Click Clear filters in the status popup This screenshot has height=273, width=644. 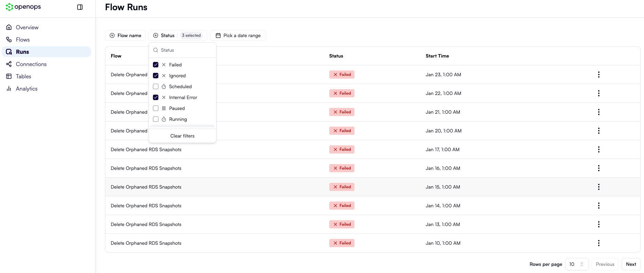click(182, 136)
